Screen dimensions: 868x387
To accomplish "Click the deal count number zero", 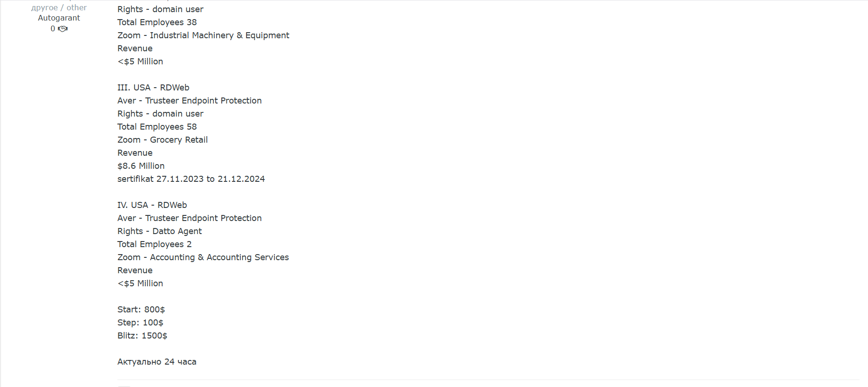I will pyautogui.click(x=53, y=29).
